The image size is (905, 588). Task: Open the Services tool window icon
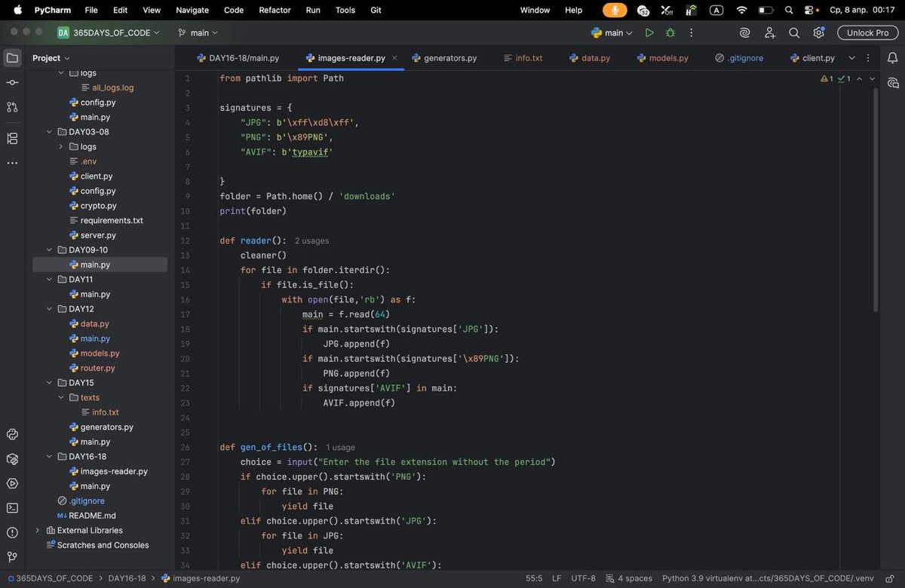click(12, 483)
